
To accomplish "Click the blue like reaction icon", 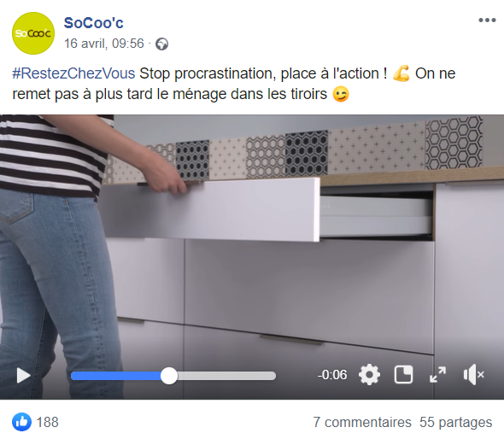I will click(22, 422).
